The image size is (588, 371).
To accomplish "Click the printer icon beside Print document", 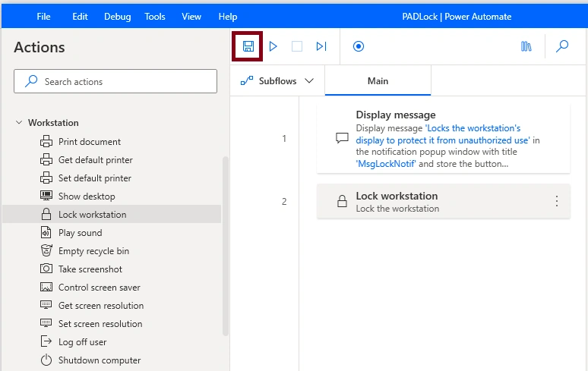I will pyautogui.click(x=46, y=141).
